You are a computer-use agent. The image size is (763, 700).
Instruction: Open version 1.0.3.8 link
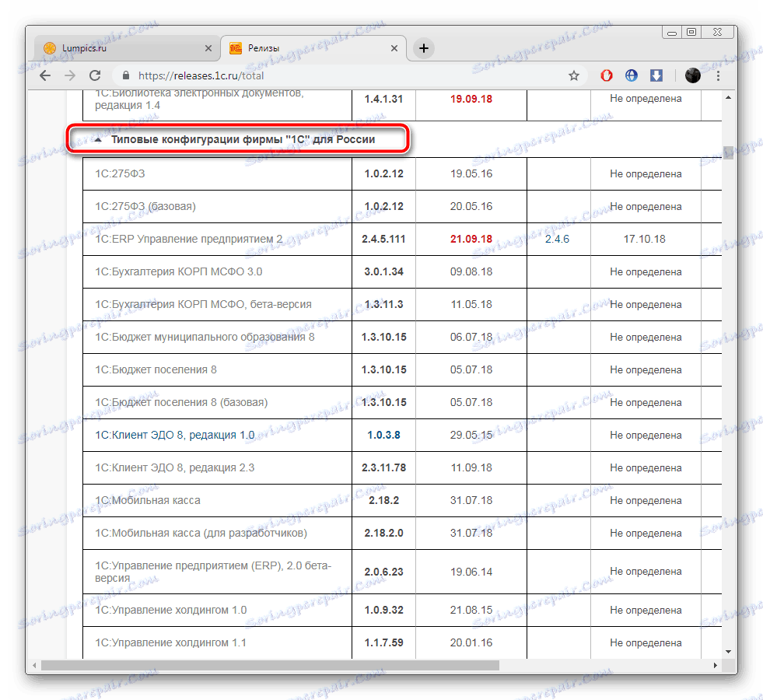point(383,435)
